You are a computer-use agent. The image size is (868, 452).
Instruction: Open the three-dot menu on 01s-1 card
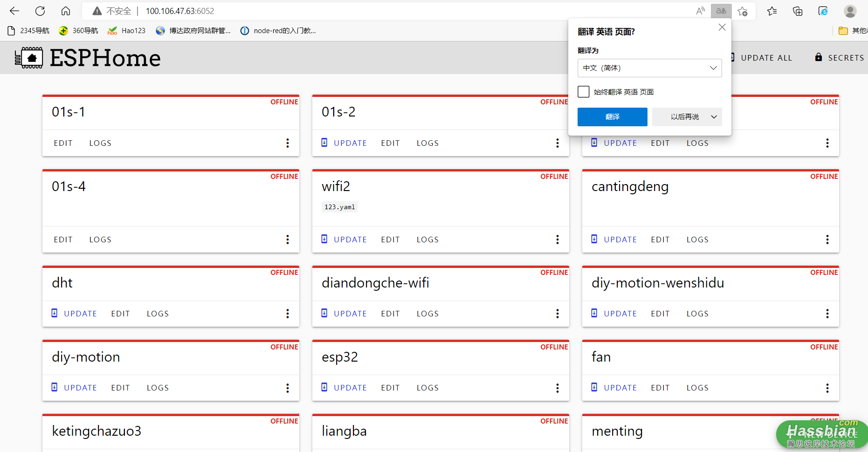point(288,143)
